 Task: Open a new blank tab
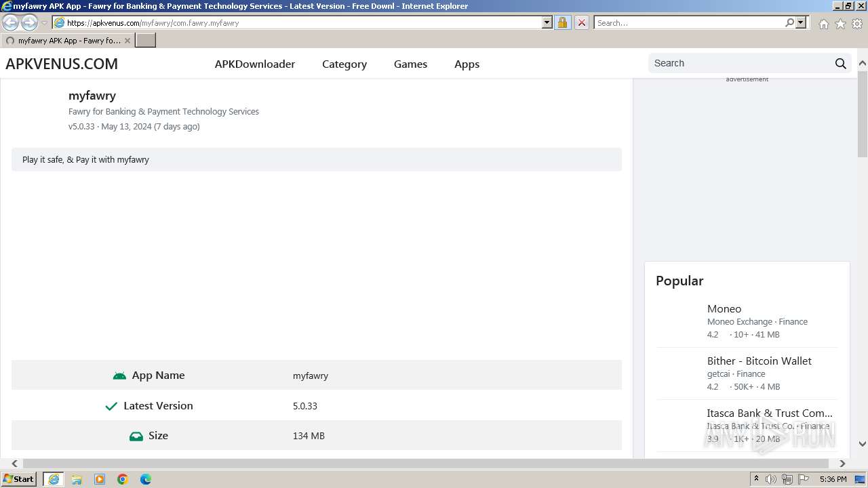[x=146, y=40]
